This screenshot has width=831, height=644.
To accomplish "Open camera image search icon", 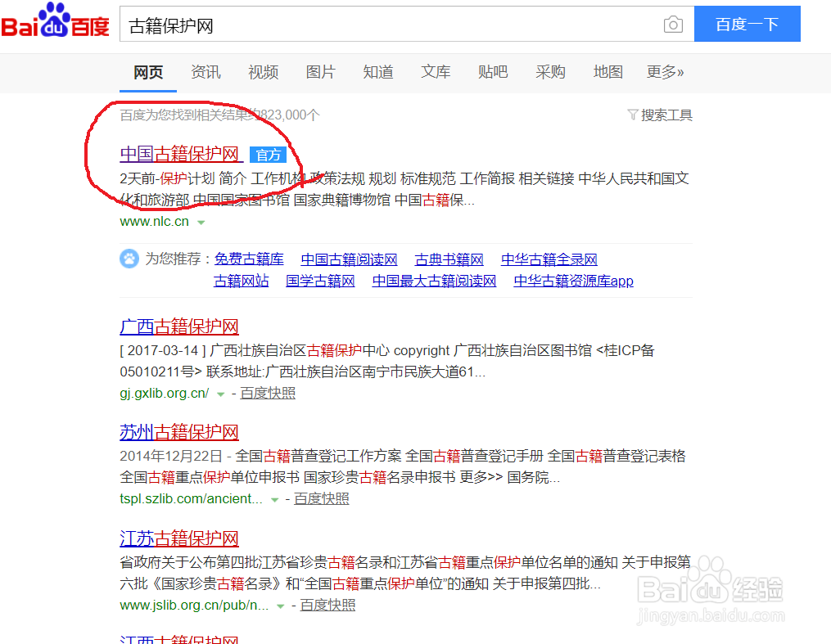I will (673, 25).
